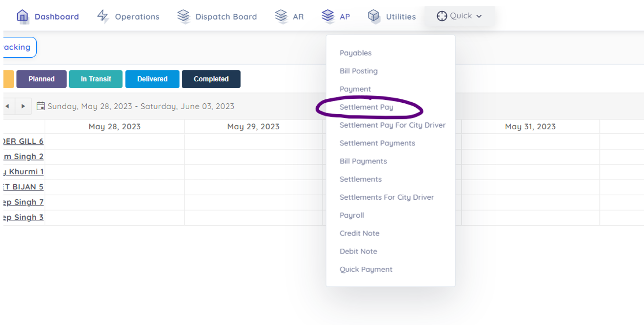Click the AP stack icon

pyautogui.click(x=328, y=16)
